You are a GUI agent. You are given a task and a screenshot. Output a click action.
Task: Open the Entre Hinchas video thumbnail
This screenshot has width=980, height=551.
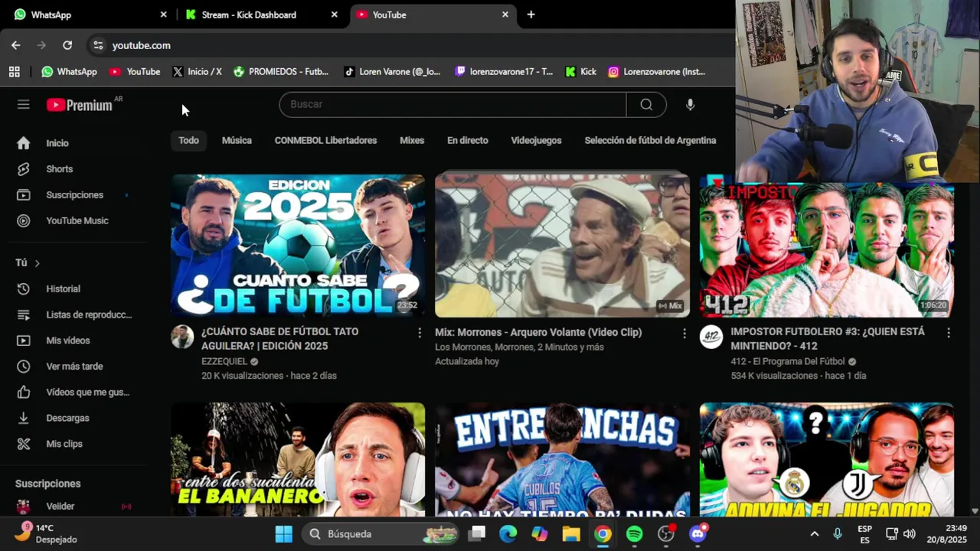click(x=562, y=459)
